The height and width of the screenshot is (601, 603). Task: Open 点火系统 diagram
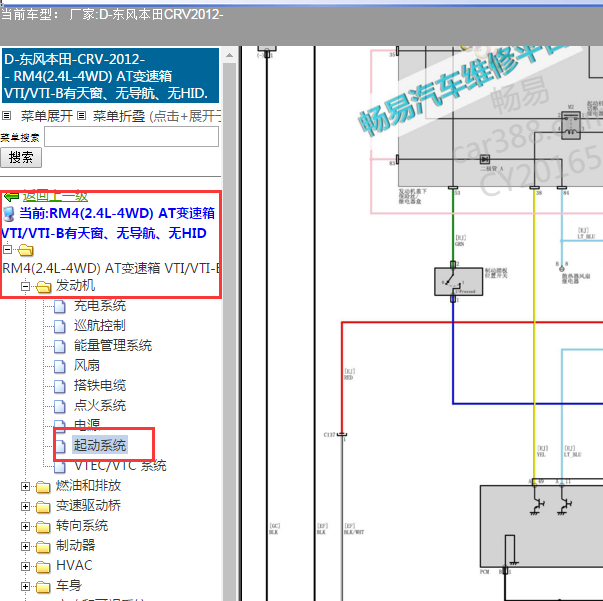pos(100,406)
